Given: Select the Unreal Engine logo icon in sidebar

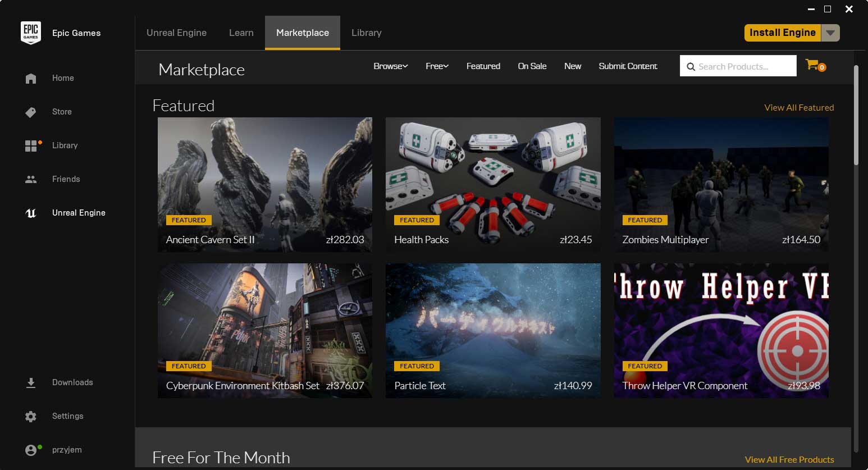Looking at the screenshot, I should click(31, 213).
